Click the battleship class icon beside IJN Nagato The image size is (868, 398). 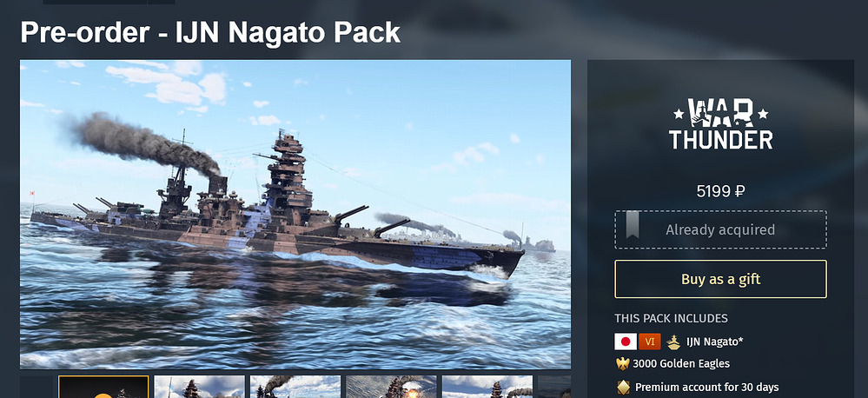(x=673, y=342)
